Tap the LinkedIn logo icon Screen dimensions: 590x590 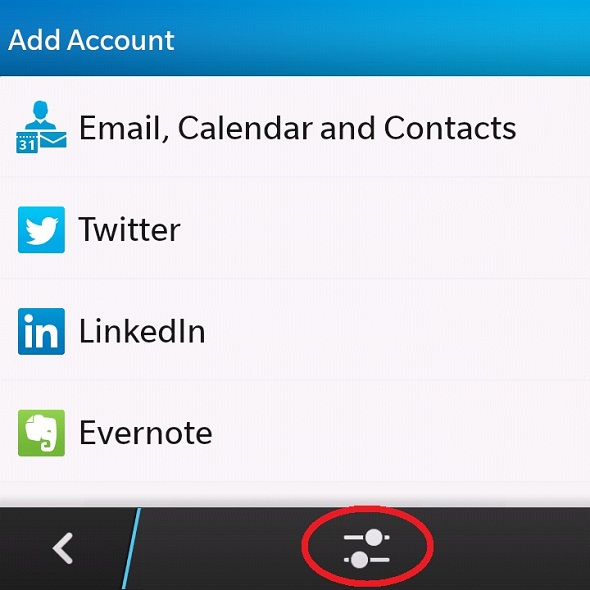tap(41, 331)
